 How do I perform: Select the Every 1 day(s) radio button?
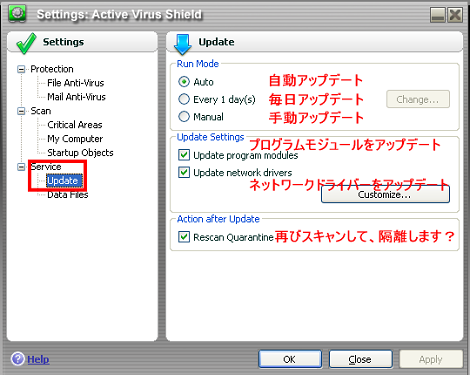coord(184,99)
